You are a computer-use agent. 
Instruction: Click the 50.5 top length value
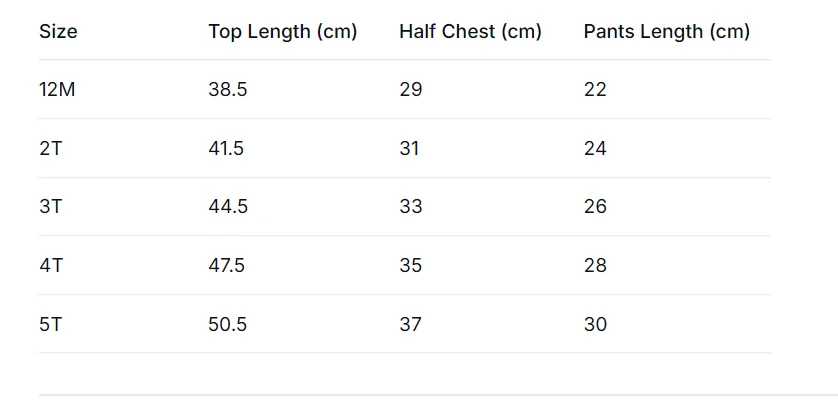pyautogui.click(x=228, y=324)
